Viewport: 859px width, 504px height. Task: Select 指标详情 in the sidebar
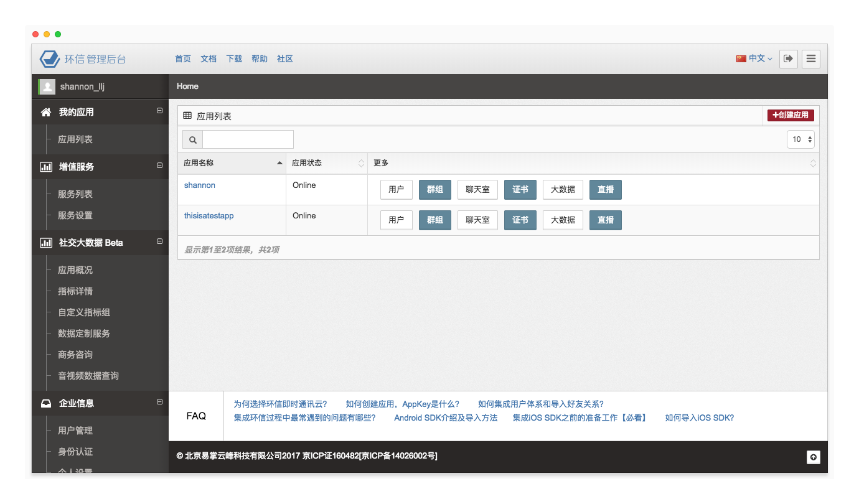(75, 291)
